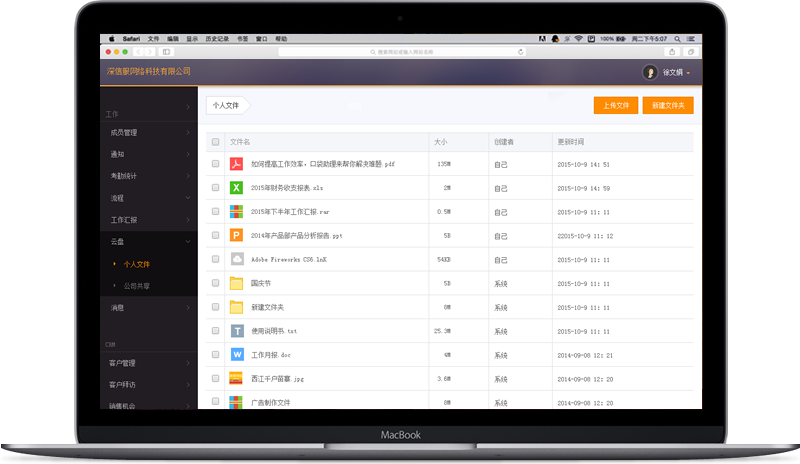The height and width of the screenshot is (464, 800).
Task: Click the image thumbnail for 西江千户苗寨.jpg
Action: point(237,379)
